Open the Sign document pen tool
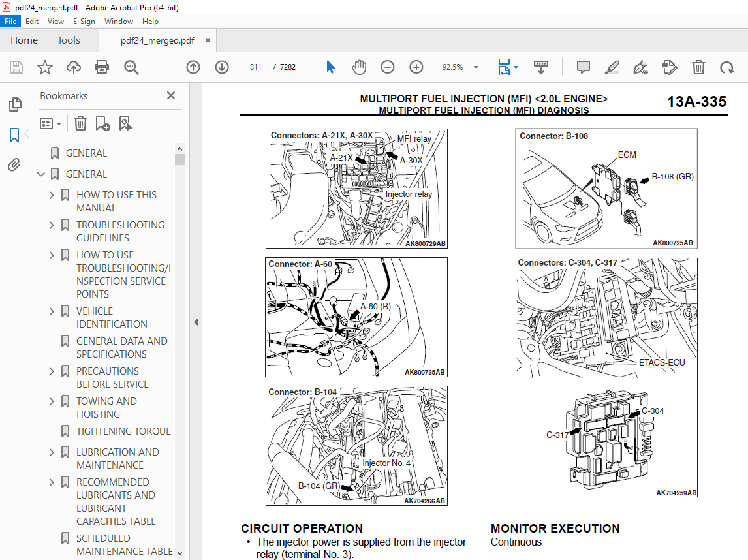The height and width of the screenshot is (560, 748). (640, 67)
